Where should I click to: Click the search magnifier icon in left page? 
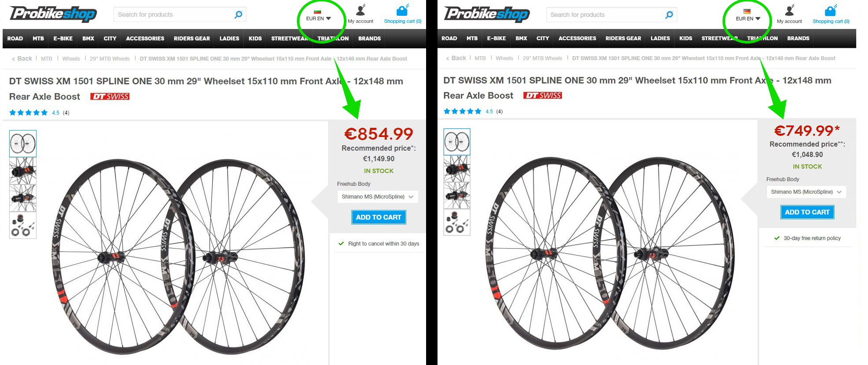(x=238, y=14)
